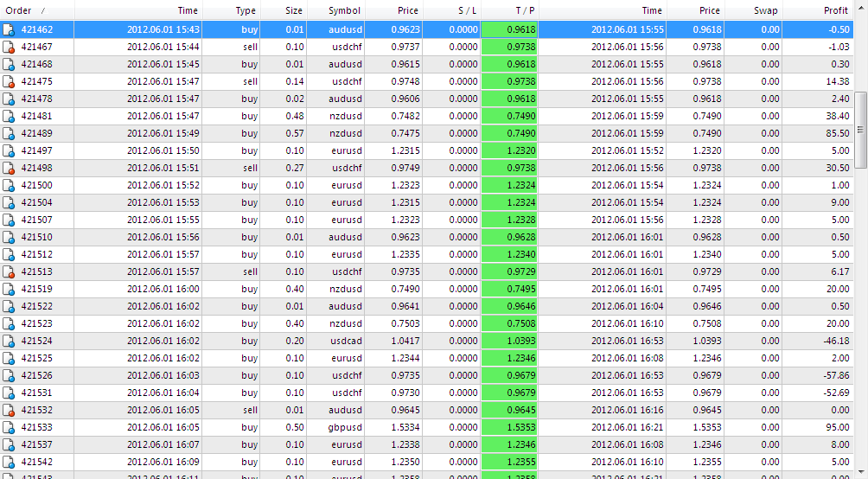Click T/P value 1.0393
This screenshot has height=479, width=868.
pos(521,342)
